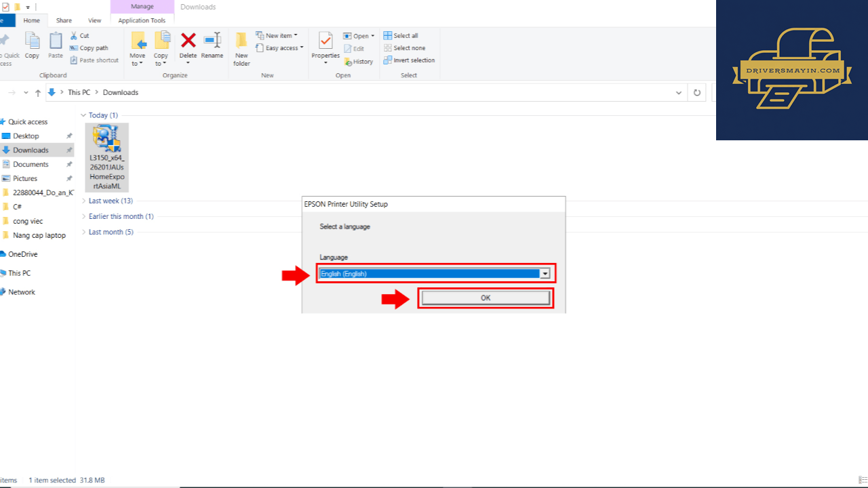Open the New item dropdown

click(x=277, y=35)
